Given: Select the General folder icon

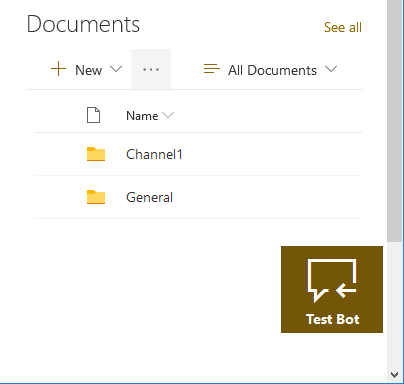Looking at the screenshot, I should [x=96, y=197].
